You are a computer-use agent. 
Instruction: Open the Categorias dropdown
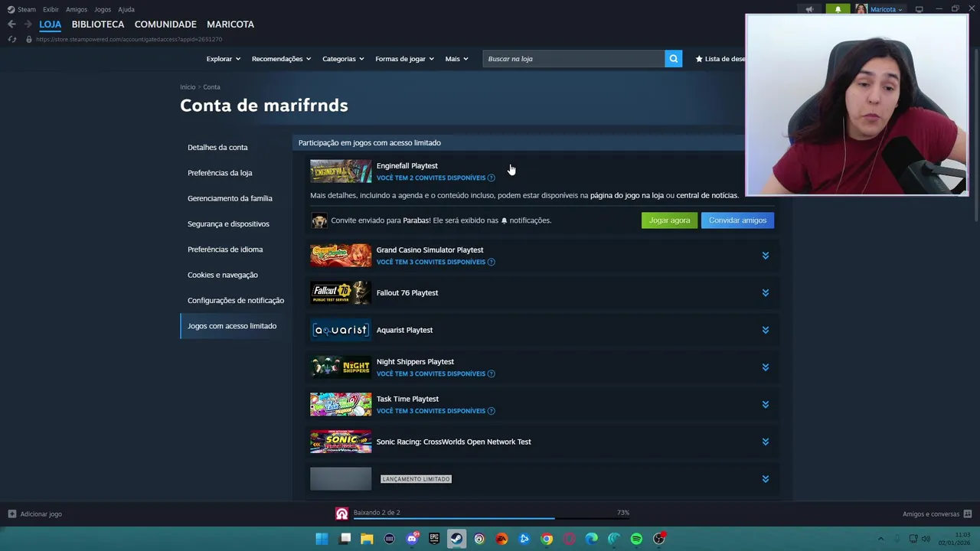pyautogui.click(x=343, y=59)
